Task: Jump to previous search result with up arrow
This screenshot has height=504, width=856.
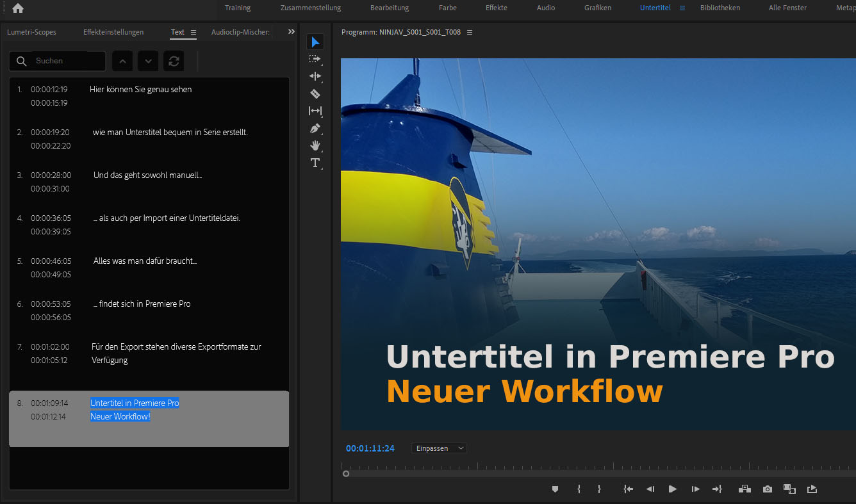Action: point(122,61)
